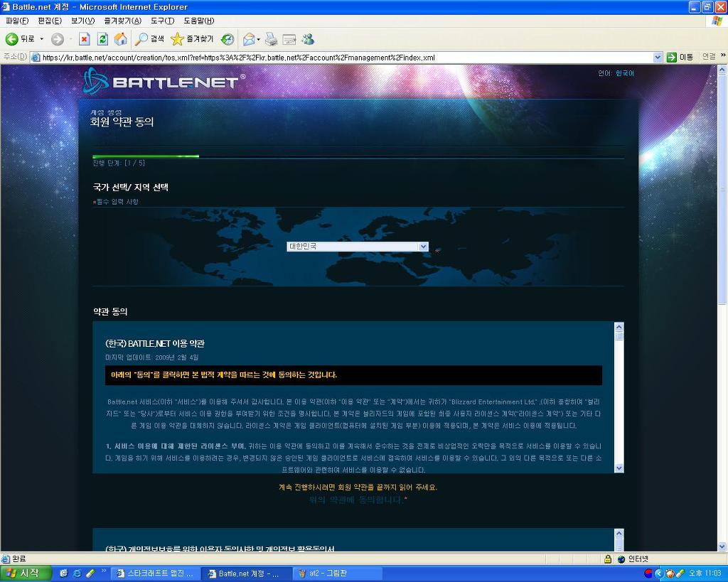728x582 pixels.
Task: Click the 이동 Go button
Action: click(x=680, y=57)
